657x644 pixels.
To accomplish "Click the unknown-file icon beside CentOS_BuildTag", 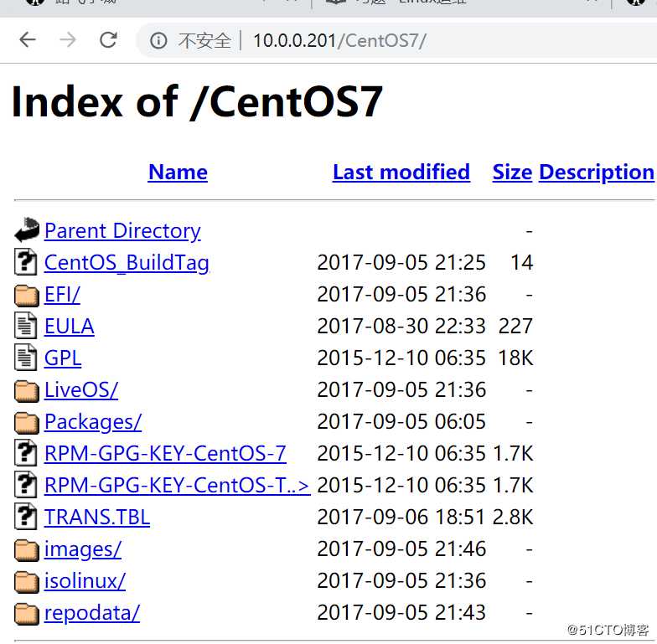I will pyautogui.click(x=25, y=261).
